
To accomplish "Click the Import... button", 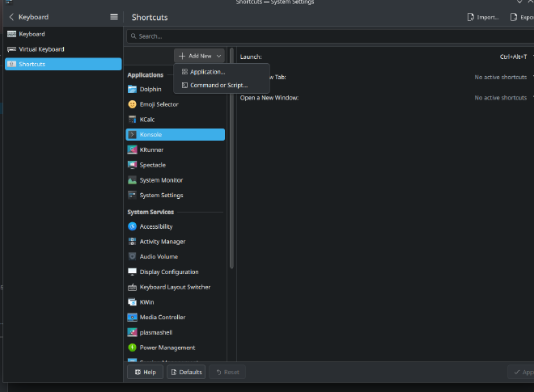I will point(483,16).
